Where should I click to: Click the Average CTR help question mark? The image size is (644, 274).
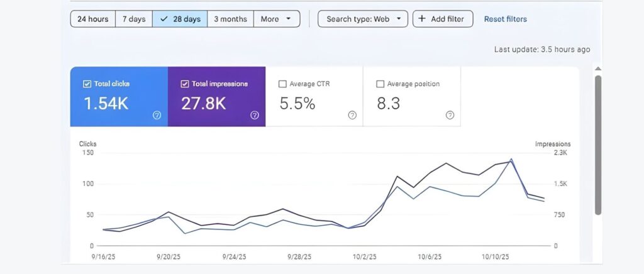[x=352, y=115]
